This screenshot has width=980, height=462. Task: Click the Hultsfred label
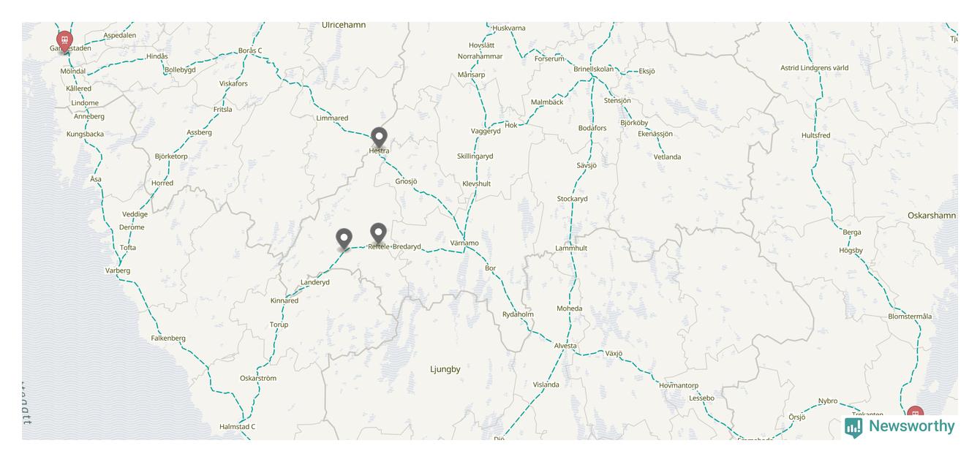pyautogui.click(x=815, y=135)
